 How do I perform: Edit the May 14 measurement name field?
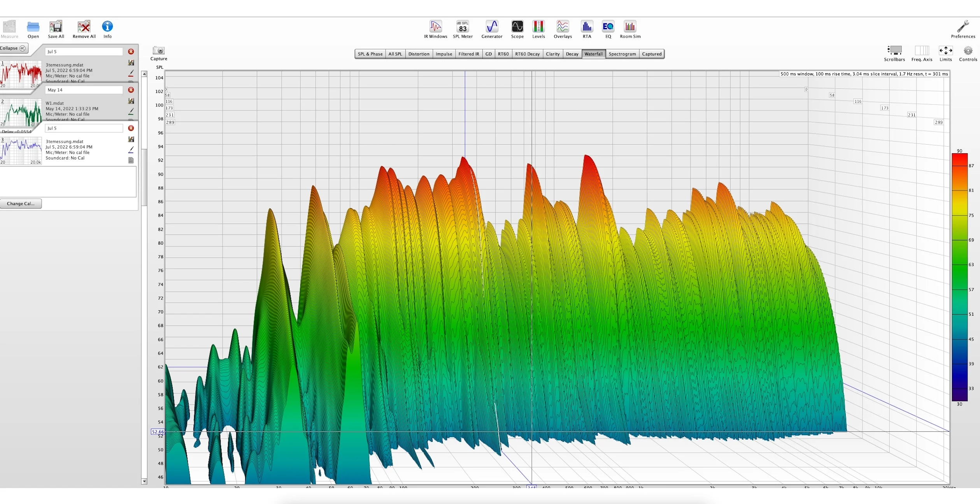point(84,90)
